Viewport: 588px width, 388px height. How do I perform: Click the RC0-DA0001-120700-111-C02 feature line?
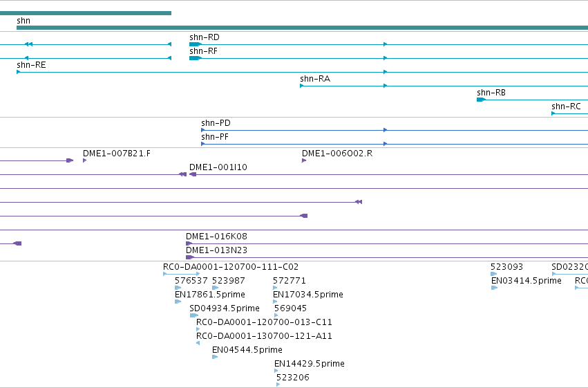(182, 274)
